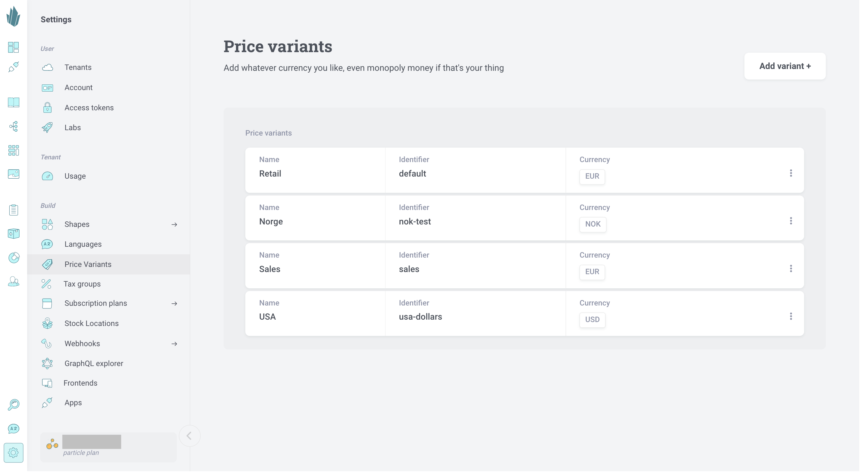The width and height of the screenshot is (868, 476).
Task: Click the grid shapes icon in rail
Action: (14, 150)
